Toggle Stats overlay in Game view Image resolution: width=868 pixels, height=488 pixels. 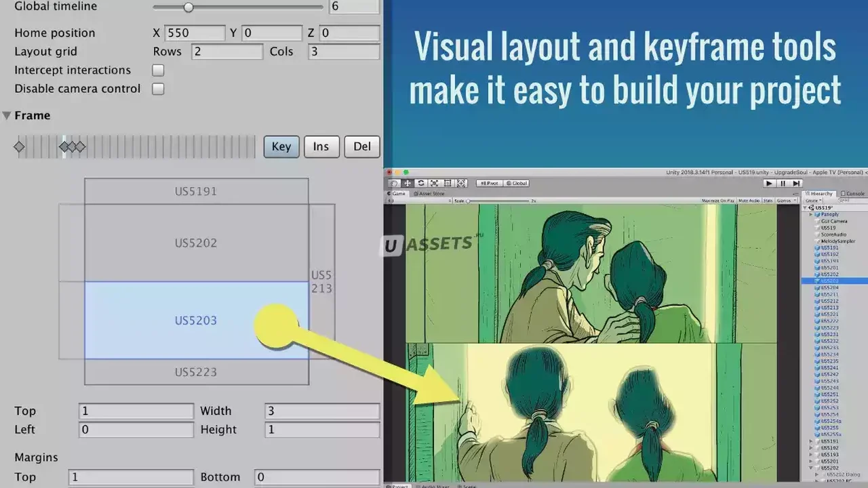768,201
